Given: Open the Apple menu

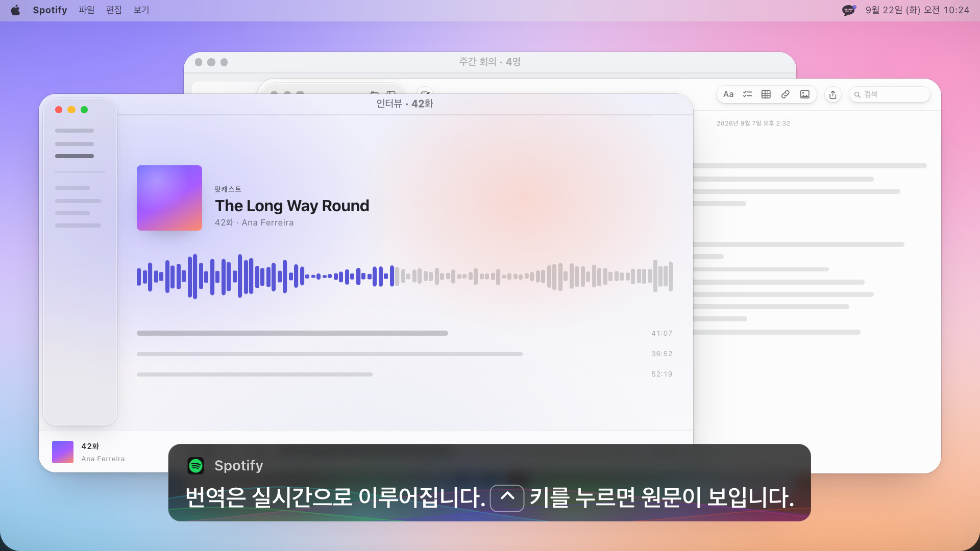Looking at the screenshot, I should click(15, 10).
